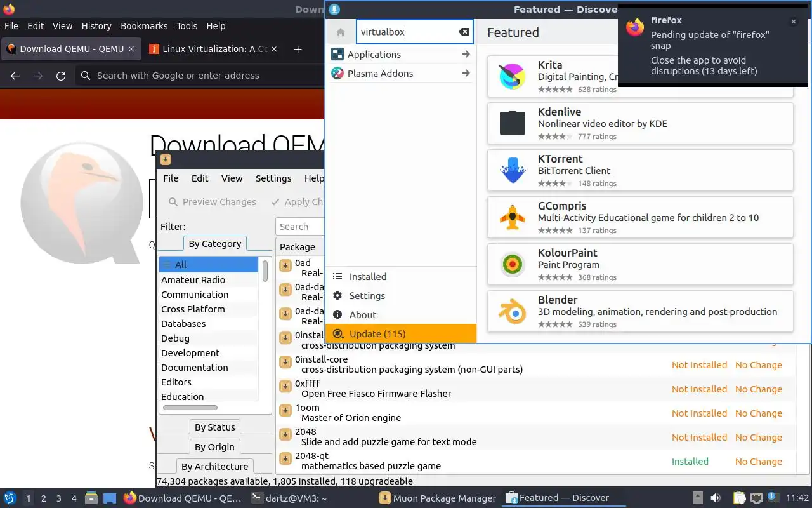
Task: Select the By Category filter tab
Action: click(215, 244)
